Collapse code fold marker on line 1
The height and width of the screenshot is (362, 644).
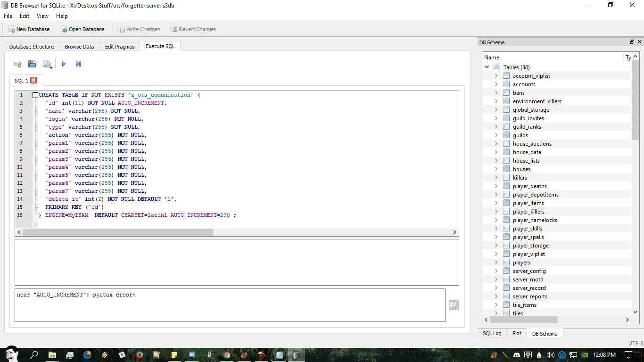pos(35,95)
